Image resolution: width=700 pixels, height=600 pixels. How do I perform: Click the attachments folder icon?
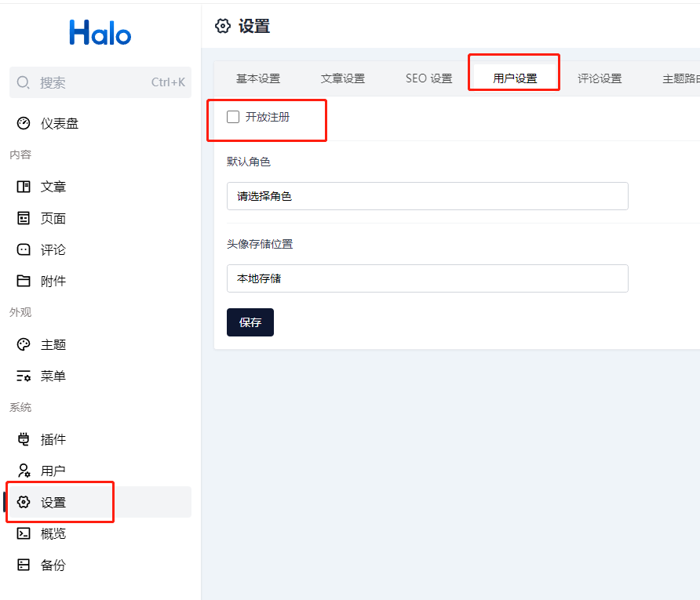[x=24, y=281]
